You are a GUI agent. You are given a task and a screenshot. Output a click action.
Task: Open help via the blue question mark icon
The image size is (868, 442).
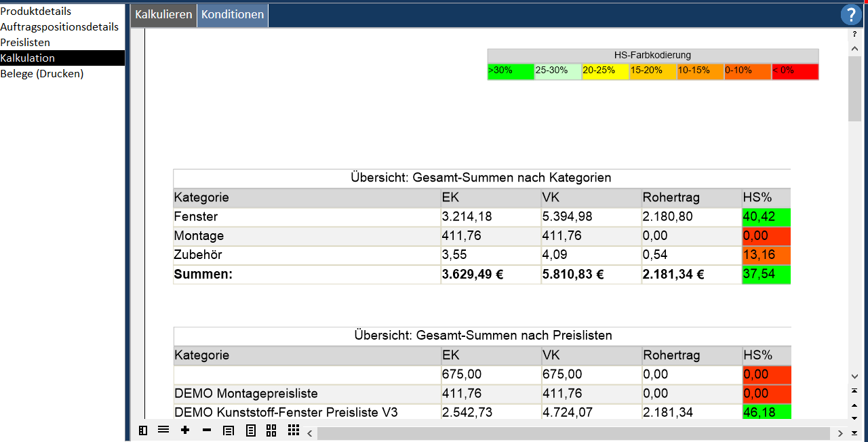850,15
